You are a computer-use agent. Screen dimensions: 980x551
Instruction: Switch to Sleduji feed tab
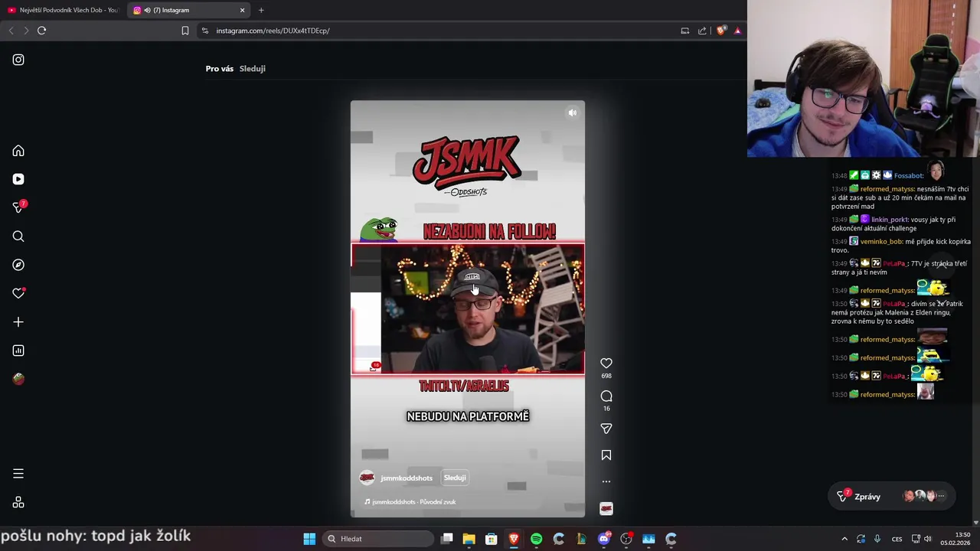(x=253, y=69)
